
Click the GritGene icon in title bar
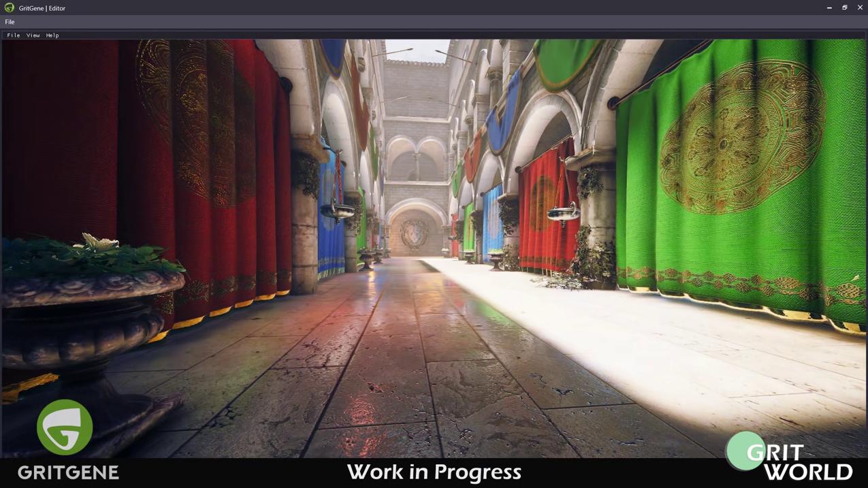[x=10, y=7]
